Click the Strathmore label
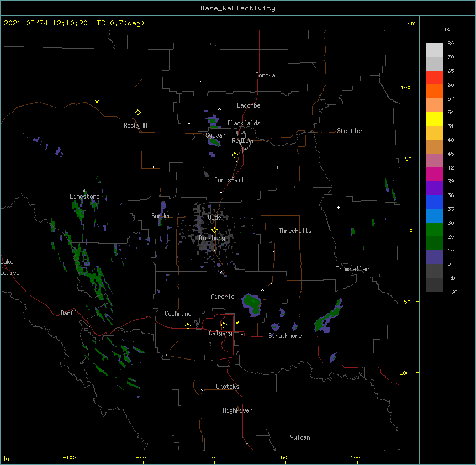 coord(285,336)
